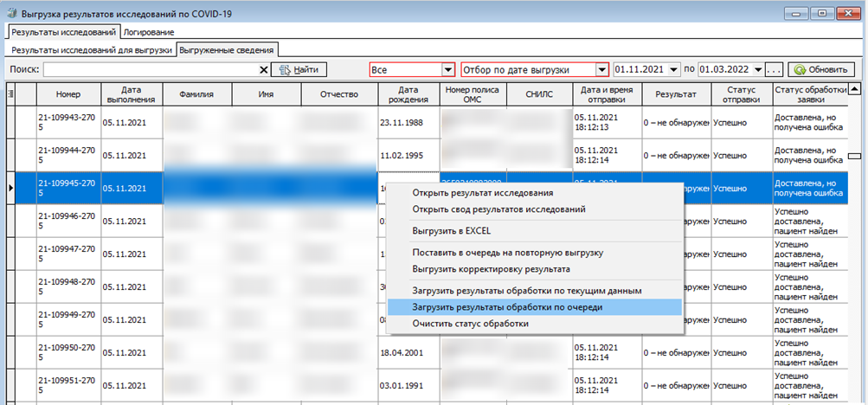Viewport: 868px width, 405px height.
Task: Maximize the window with the title bar button
Action: pyautogui.click(x=821, y=13)
